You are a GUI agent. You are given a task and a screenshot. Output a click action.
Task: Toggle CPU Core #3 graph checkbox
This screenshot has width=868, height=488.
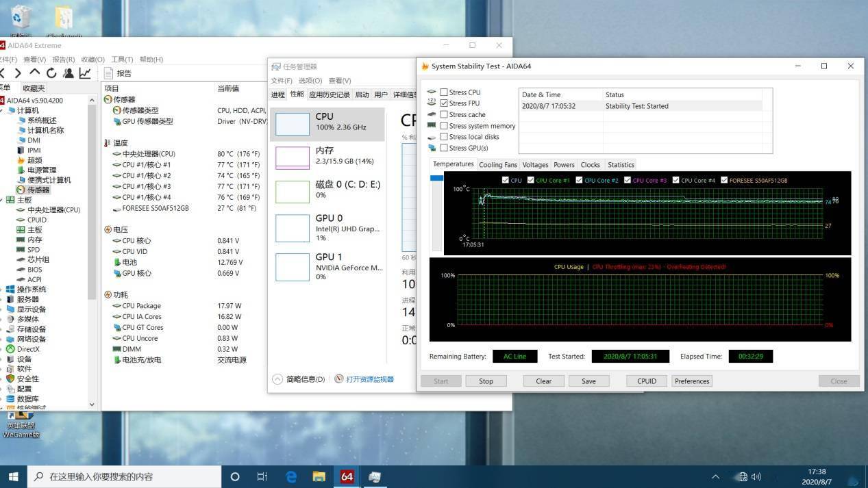pos(628,180)
